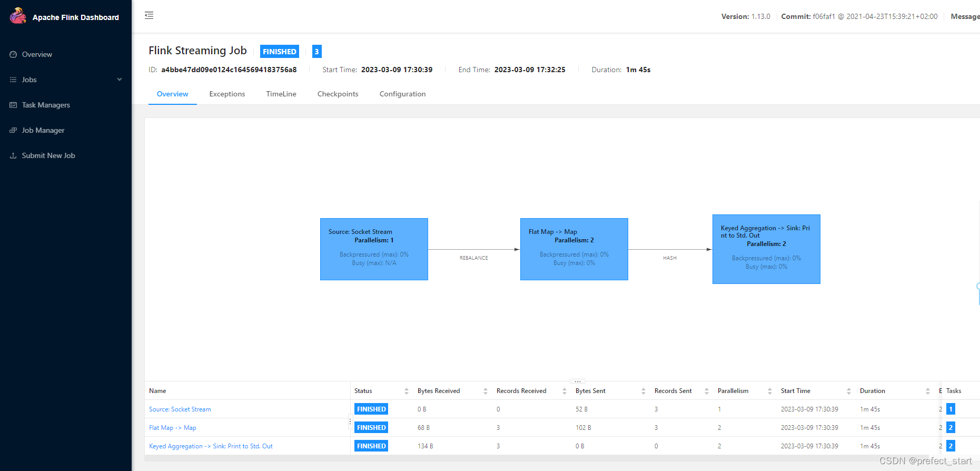The height and width of the screenshot is (471, 980).
Task: Open Keyed Aggregation -> Sink row link
Action: tap(211, 446)
